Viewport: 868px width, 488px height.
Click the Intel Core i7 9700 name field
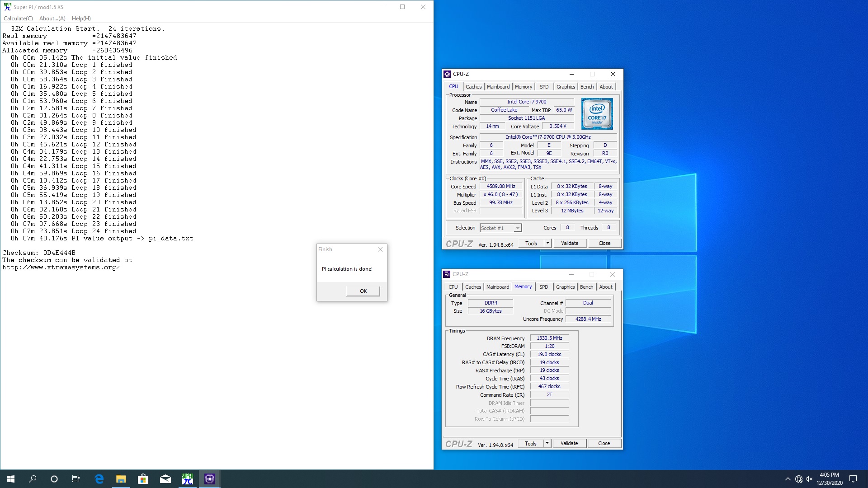coord(527,102)
